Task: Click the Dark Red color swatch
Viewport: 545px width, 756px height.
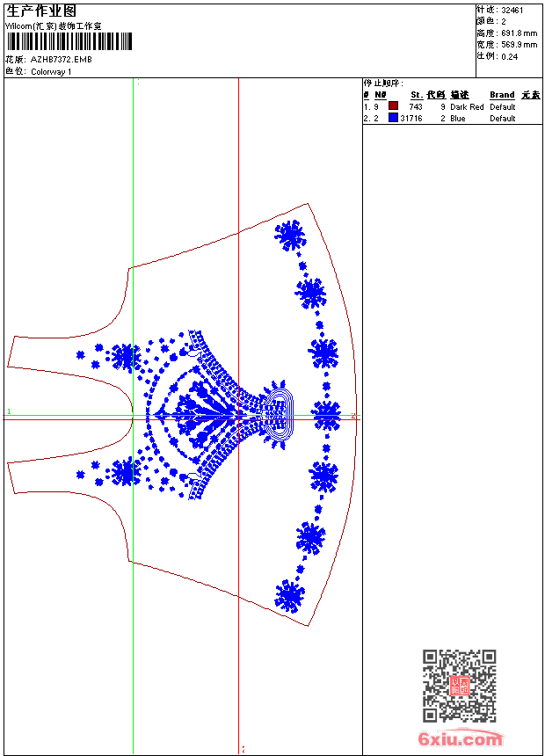Action: tap(393, 106)
